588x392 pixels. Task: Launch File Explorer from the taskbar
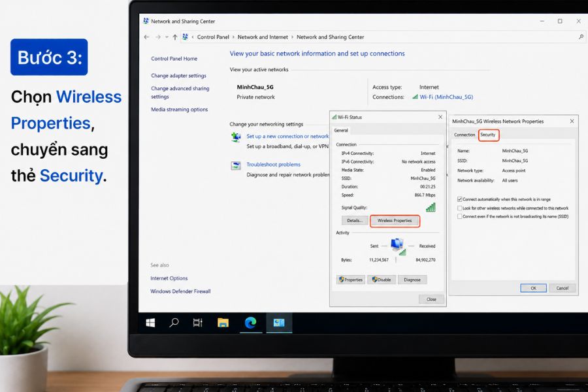pyautogui.click(x=223, y=323)
